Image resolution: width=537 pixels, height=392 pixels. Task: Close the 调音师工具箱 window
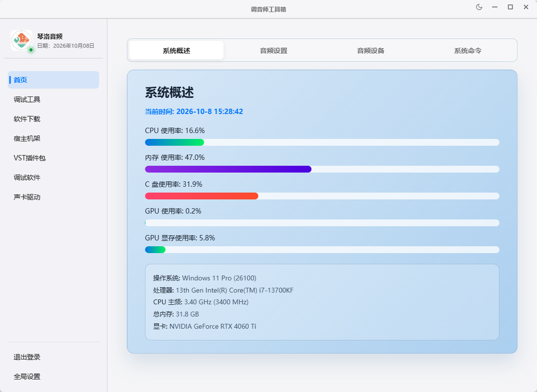tap(526, 7)
